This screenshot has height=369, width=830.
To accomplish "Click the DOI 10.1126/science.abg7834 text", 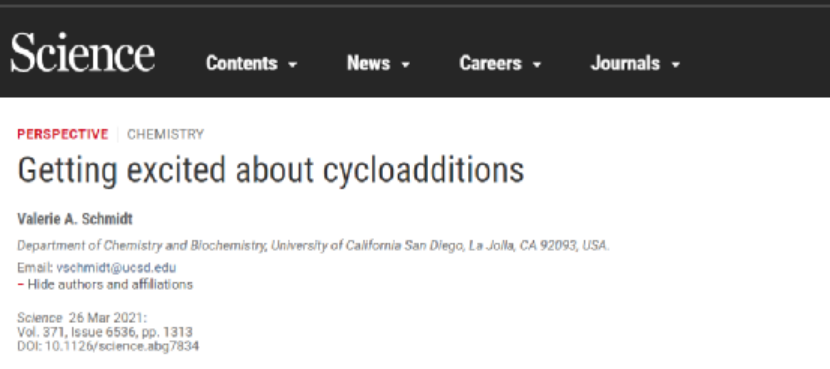I will 108,347.
